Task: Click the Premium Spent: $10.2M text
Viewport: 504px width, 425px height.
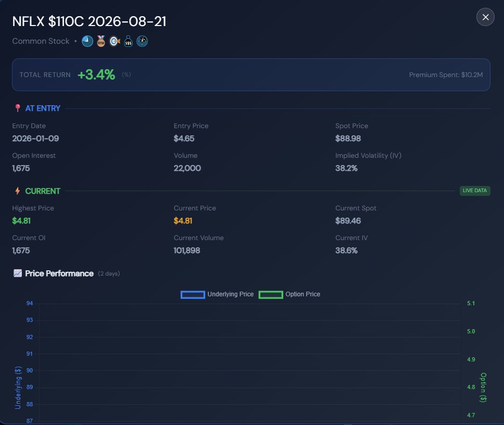Action: point(446,74)
